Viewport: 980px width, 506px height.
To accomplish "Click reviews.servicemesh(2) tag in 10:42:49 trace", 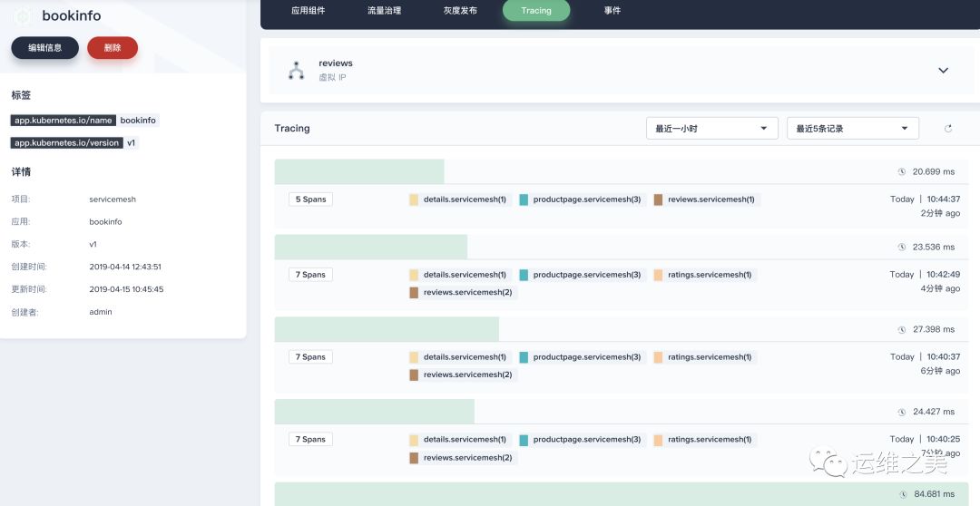I will coord(463,292).
